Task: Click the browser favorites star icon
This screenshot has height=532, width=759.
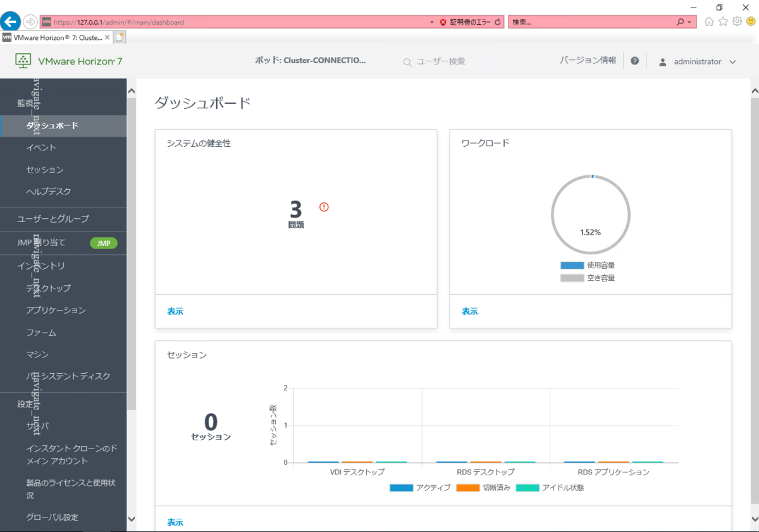Action: click(722, 21)
